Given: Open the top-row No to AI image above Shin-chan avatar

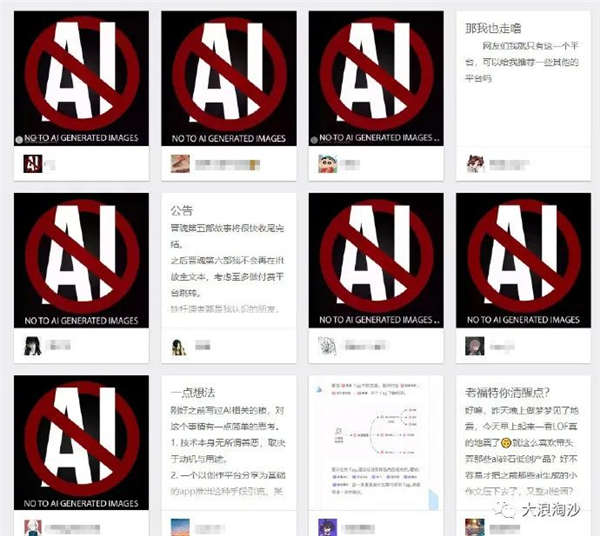Looking at the screenshot, I should tap(376, 78).
